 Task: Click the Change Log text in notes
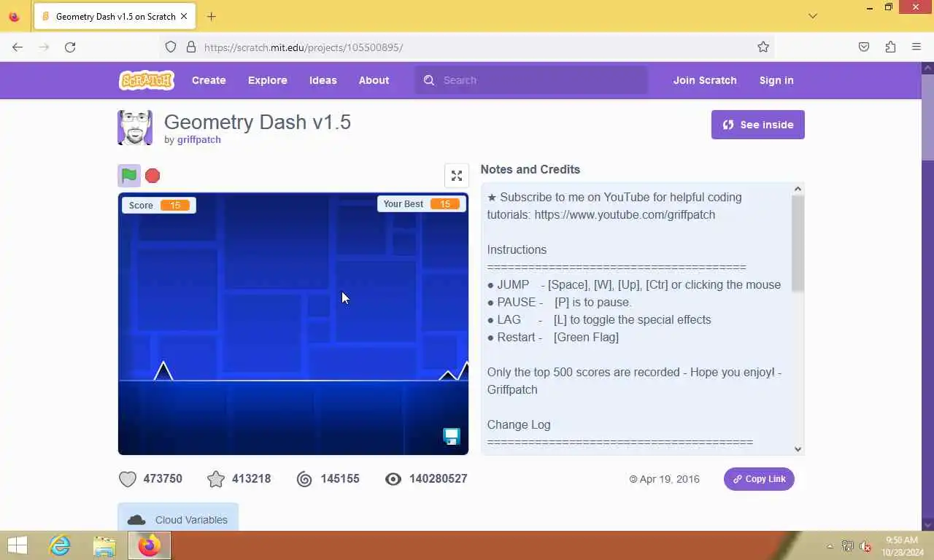pyautogui.click(x=519, y=424)
